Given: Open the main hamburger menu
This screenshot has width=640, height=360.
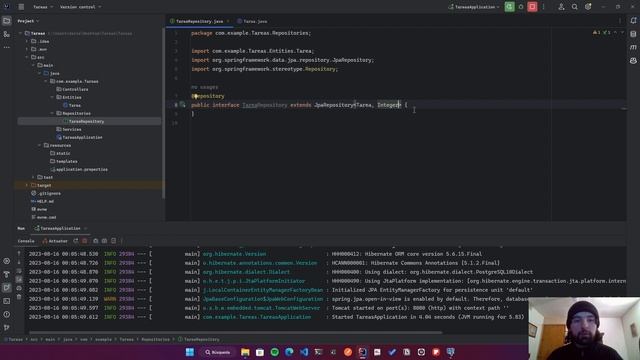Looking at the screenshot, I should [x=21, y=7].
